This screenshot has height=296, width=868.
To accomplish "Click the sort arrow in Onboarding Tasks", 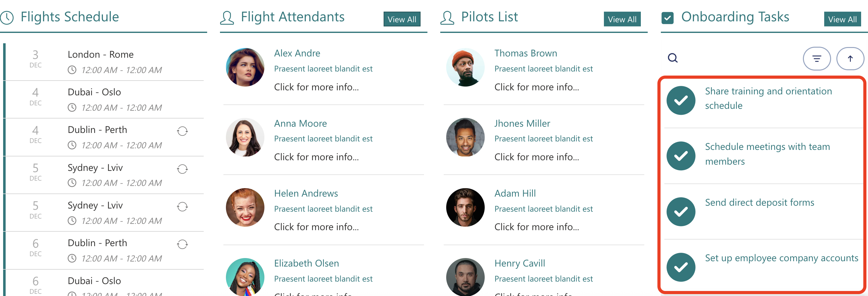I will 850,58.
